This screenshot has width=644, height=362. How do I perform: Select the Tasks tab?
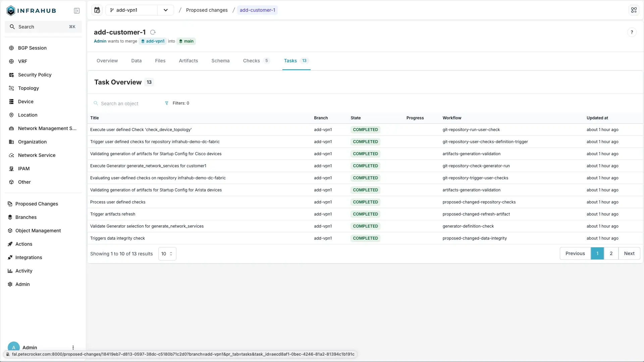pyautogui.click(x=296, y=61)
